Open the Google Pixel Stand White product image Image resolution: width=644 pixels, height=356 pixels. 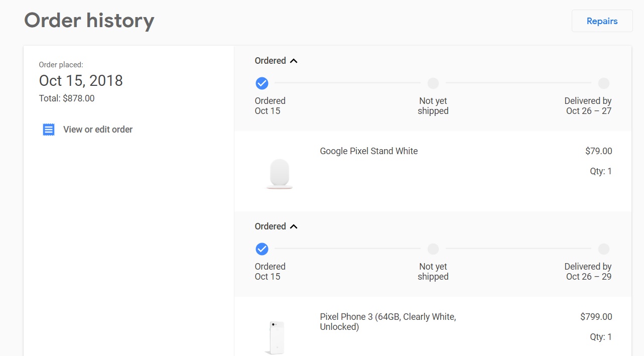[x=279, y=173]
